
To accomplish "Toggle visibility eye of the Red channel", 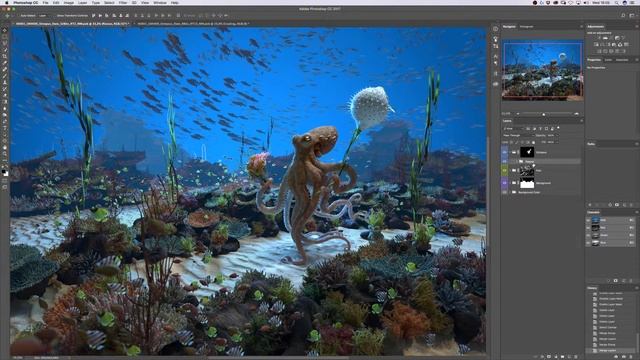I will click(588, 227).
